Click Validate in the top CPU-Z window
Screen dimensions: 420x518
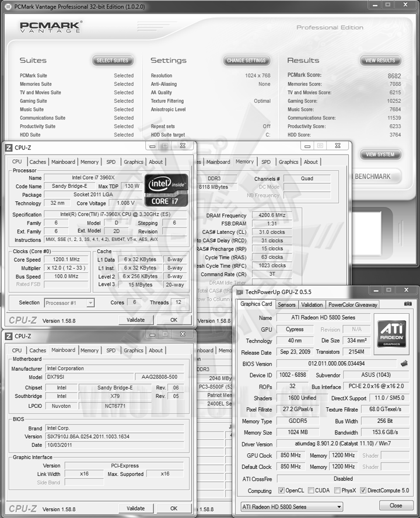[x=136, y=320]
